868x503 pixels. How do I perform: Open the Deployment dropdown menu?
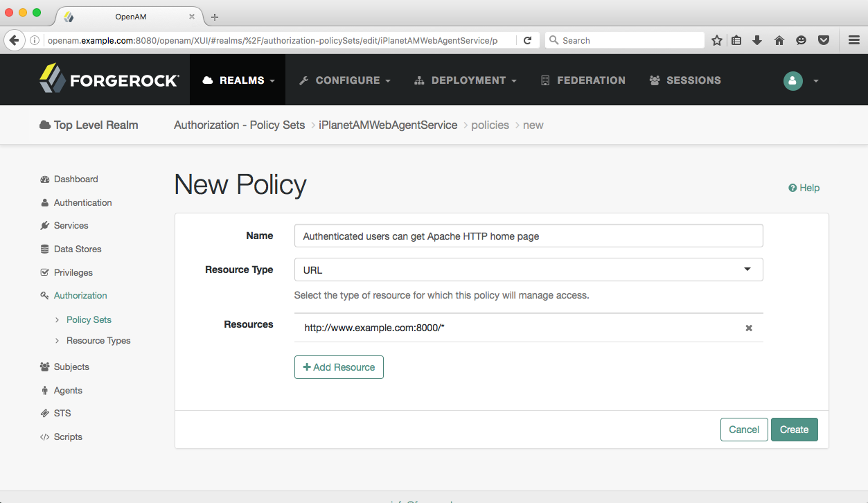tap(466, 80)
